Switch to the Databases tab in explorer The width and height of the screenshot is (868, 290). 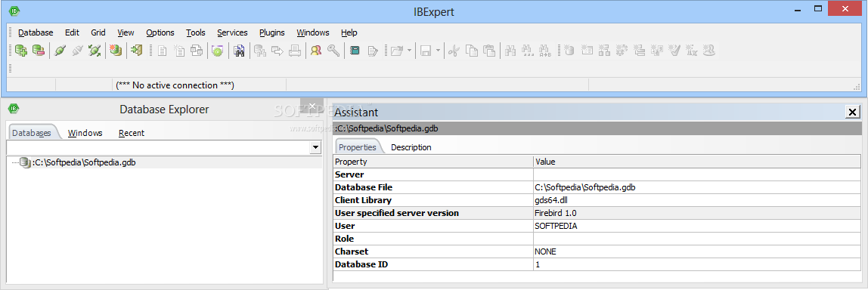click(x=32, y=133)
